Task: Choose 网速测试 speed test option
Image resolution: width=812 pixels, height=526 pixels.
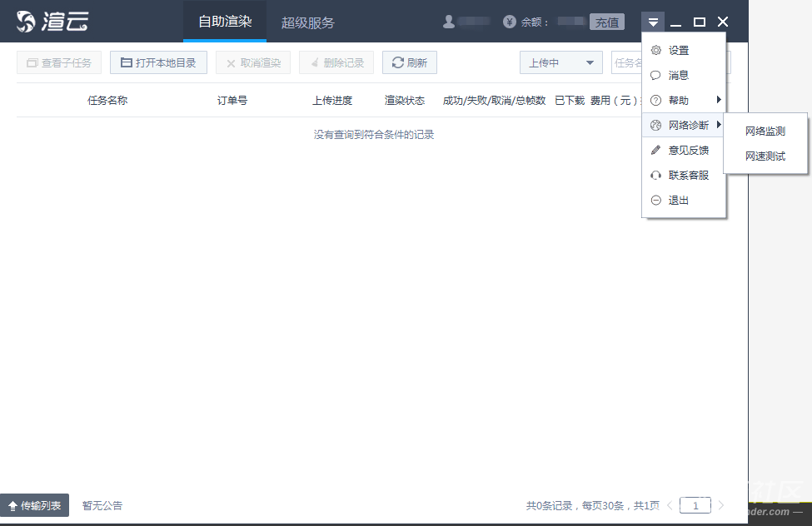Action: (x=765, y=156)
